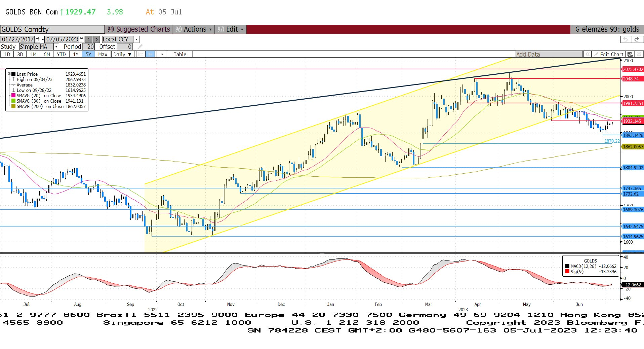Select the 1Y range tab
The width and height of the screenshot is (644, 349).
[76, 54]
